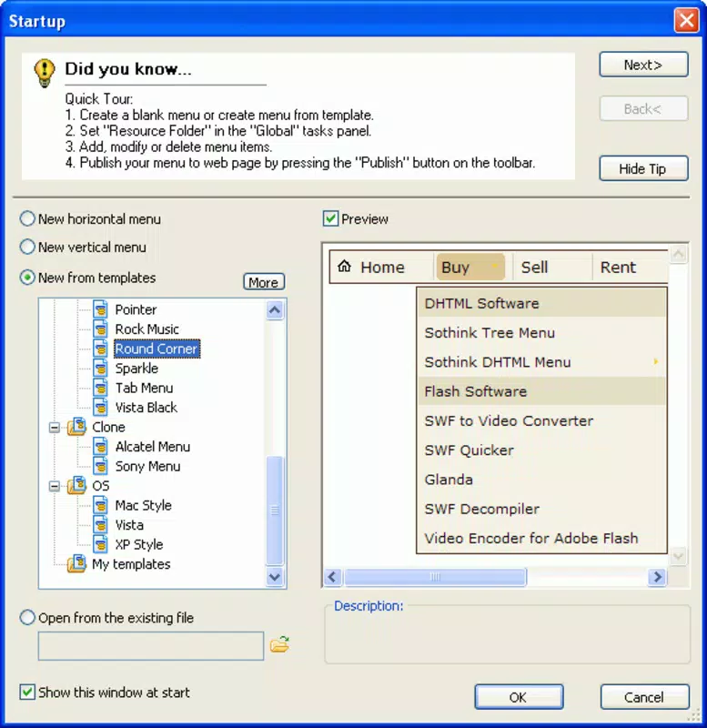Click the OK button
Screen dimensions: 707x728
(x=519, y=697)
